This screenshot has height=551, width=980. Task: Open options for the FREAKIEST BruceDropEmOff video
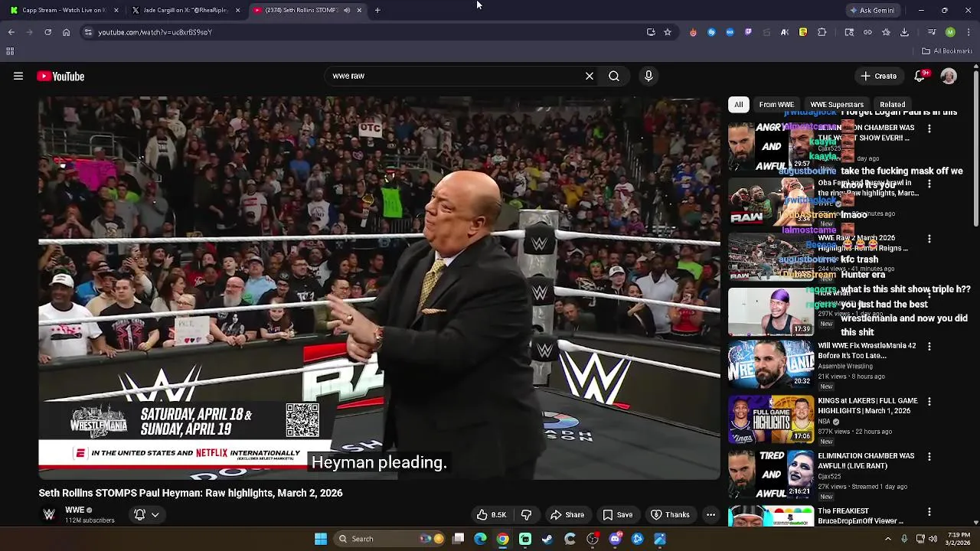(x=929, y=511)
